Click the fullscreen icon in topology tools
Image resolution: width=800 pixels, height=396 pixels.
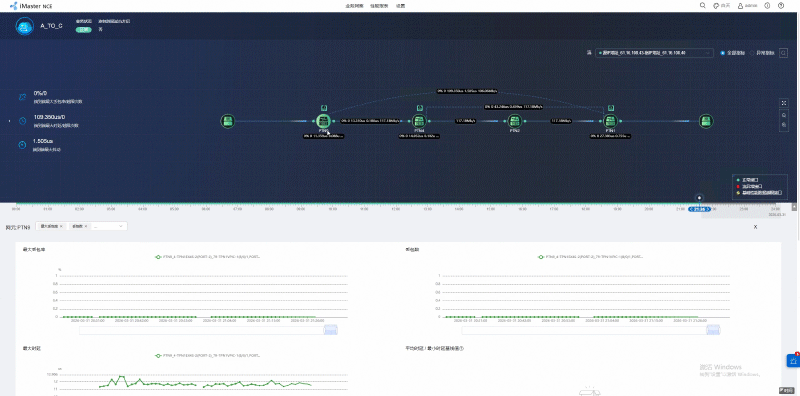click(784, 103)
